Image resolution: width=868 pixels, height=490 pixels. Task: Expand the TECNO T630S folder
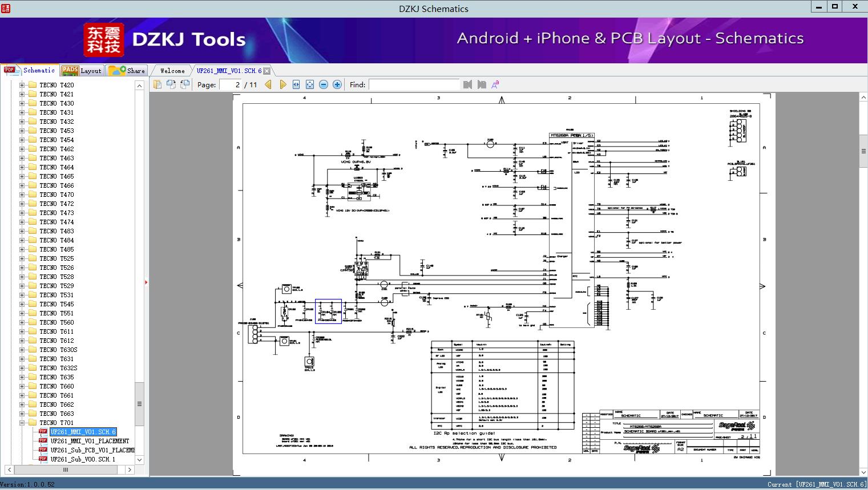[22, 350]
